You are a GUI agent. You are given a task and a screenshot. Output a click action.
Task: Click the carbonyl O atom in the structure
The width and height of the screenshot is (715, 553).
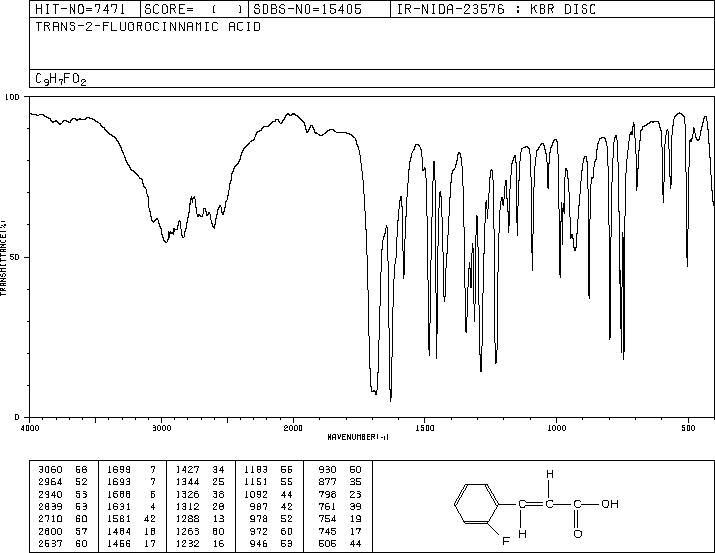pos(578,534)
